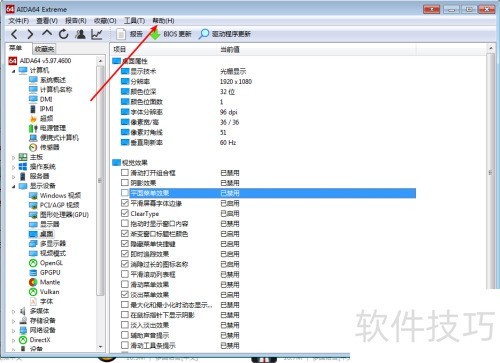Click the Refresh toolbar icon
500x363 pixels.
(x=64, y=34)
